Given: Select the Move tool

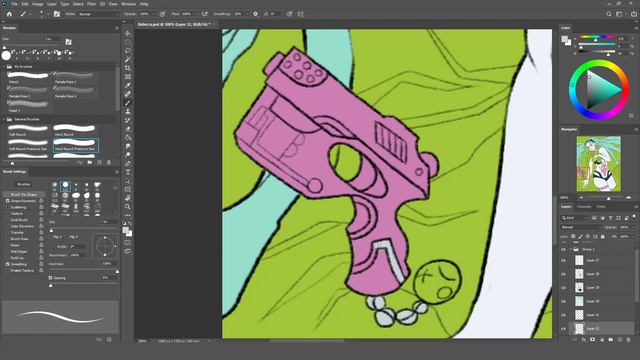Looking at the screenshot, I should 128,33.
